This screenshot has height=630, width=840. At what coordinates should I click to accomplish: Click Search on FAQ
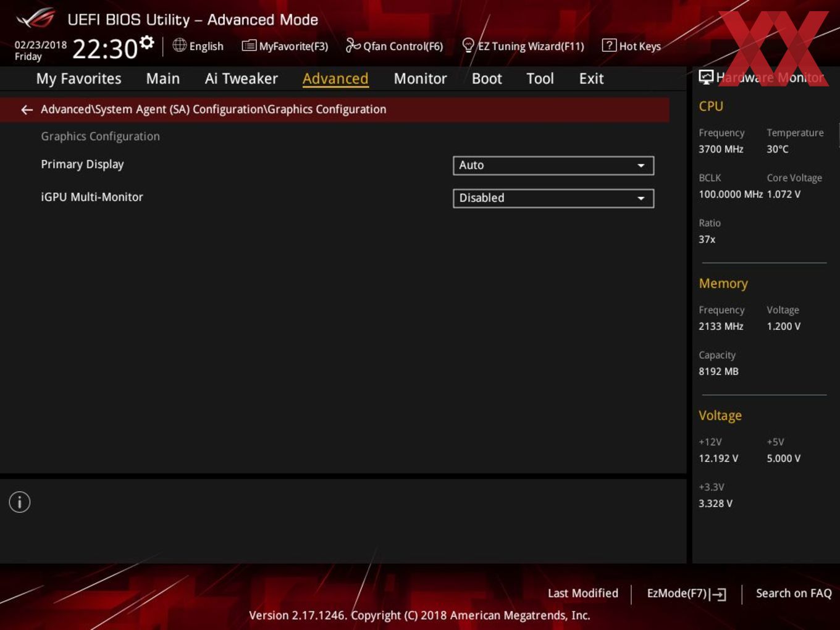click(794, 593)
